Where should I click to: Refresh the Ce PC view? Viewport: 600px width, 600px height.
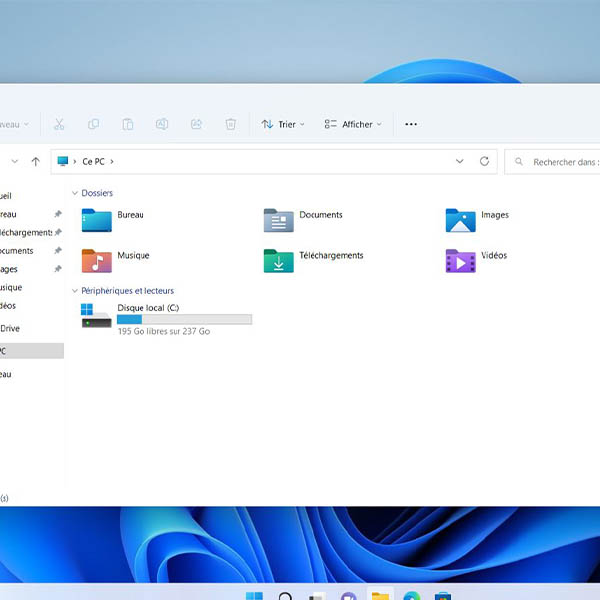click(x=485, y=161)
